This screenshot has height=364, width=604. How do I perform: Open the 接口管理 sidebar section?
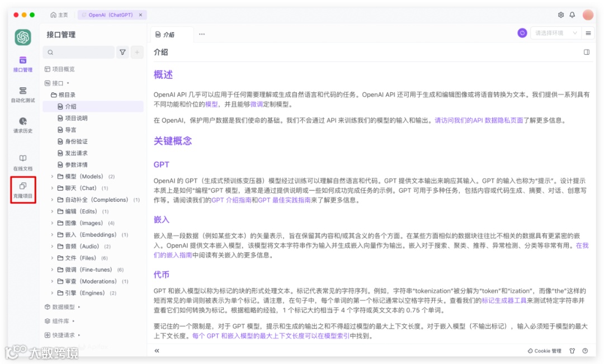23,64
